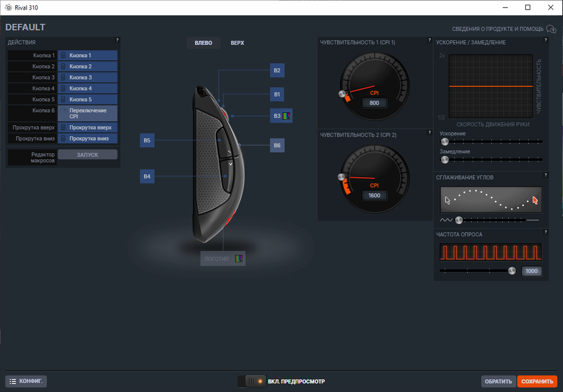Click the polling rate value 1000

tap(532, 271)
